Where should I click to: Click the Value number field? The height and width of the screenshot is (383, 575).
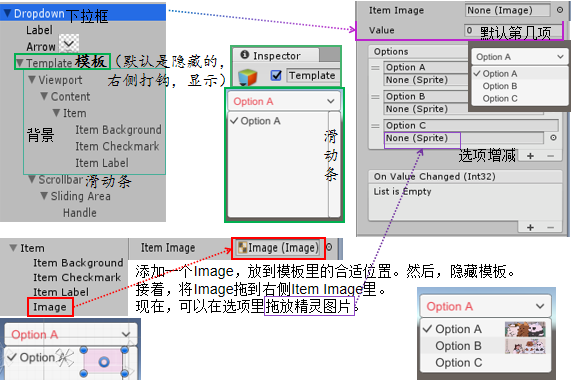513,31
